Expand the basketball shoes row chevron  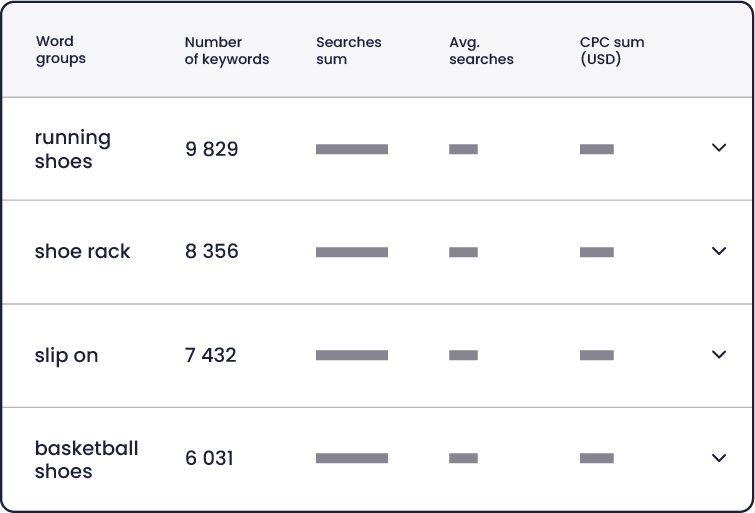coord(719,458)
